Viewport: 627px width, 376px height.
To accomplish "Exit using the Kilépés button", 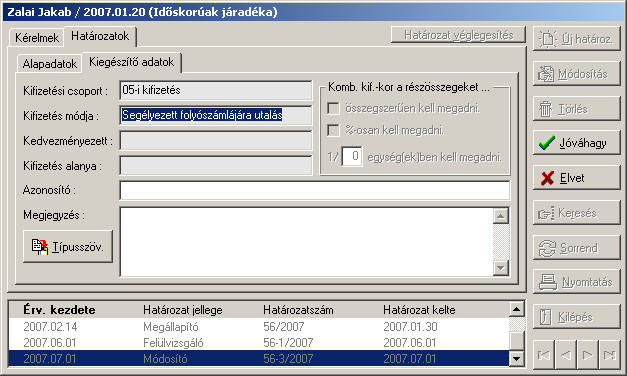I will click(577, 317).
